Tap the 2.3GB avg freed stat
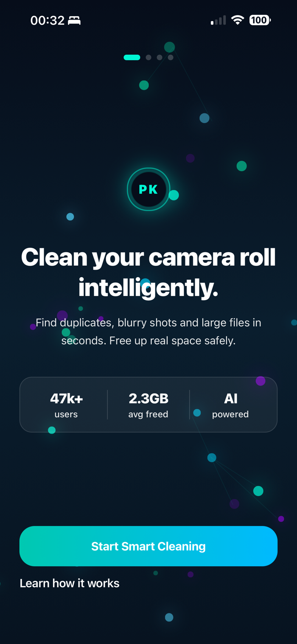297x644 pixels. (x=148, y=405)
